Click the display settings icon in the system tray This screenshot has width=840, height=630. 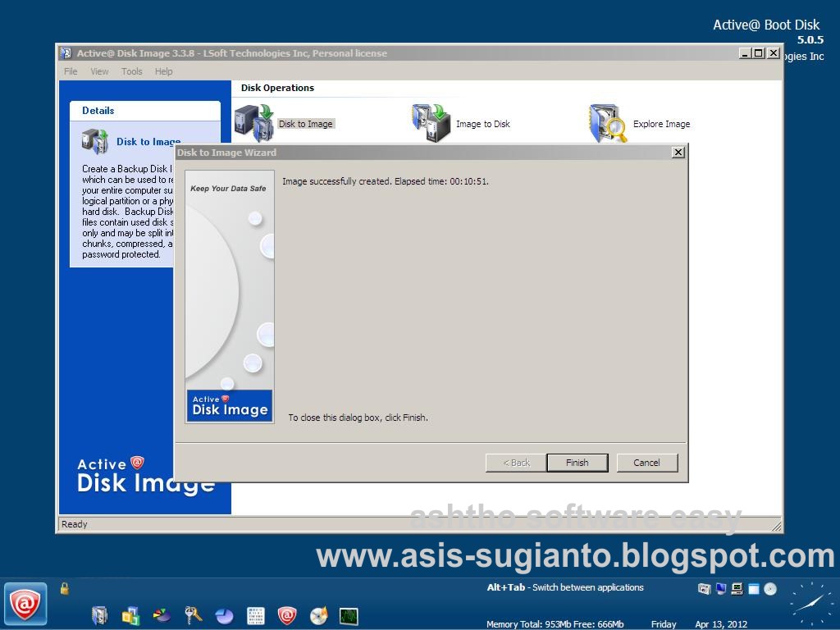(x=721, y=588)
